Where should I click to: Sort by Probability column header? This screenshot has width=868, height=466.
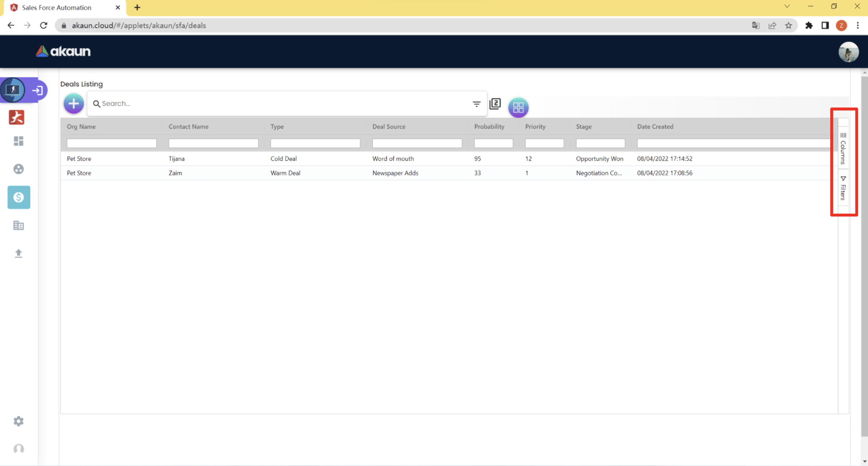click(x=489, y=126)
